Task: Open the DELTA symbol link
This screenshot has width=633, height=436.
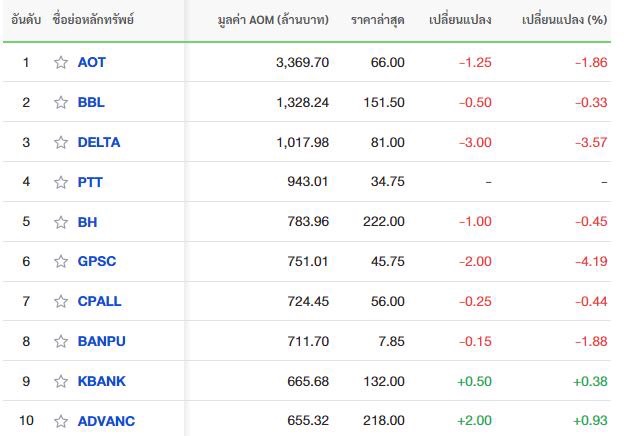Action: (x=99, y=143)
